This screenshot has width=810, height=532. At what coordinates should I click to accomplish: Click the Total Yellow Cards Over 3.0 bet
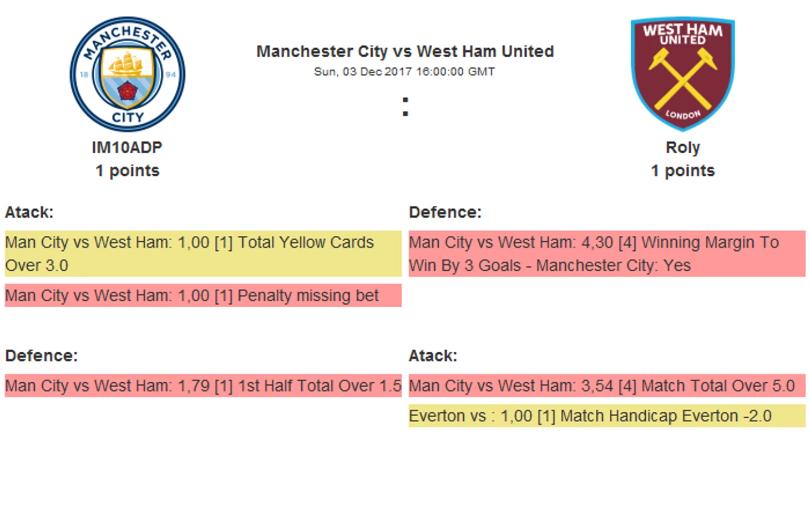(x=202, y=254)
